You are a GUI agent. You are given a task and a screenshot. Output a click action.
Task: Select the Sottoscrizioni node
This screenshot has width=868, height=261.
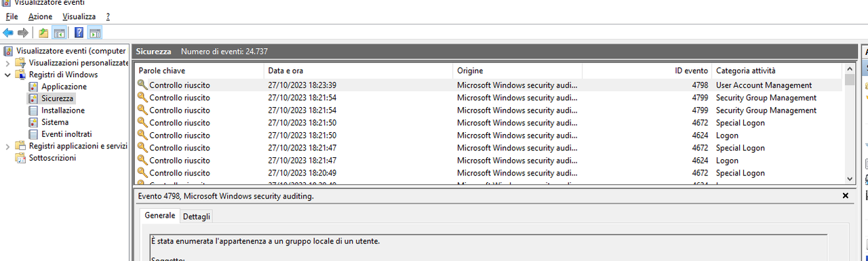52,158
